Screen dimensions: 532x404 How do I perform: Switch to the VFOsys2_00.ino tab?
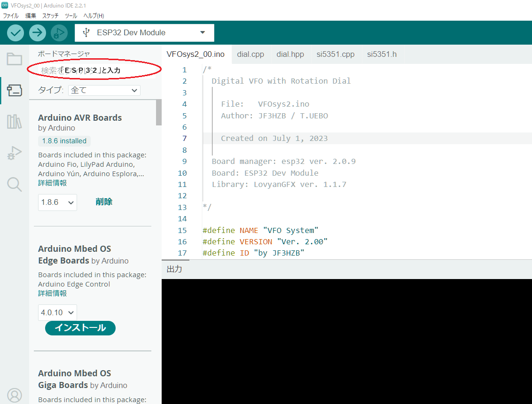(196, 54)
